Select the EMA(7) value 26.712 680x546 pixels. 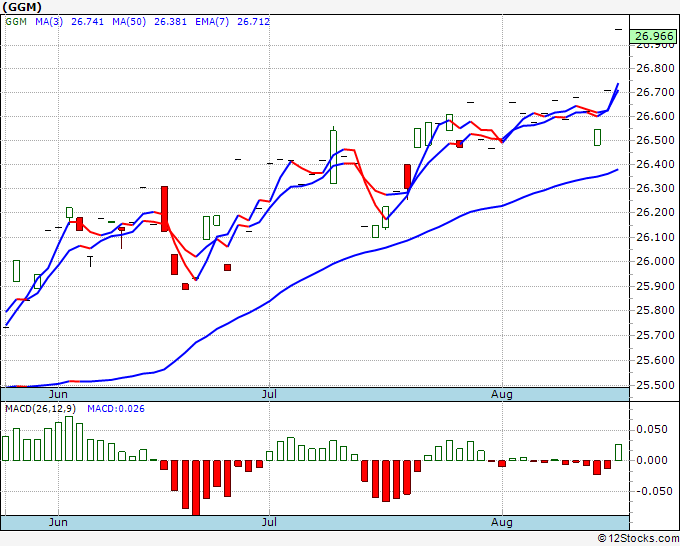click(x=254, y=22)
